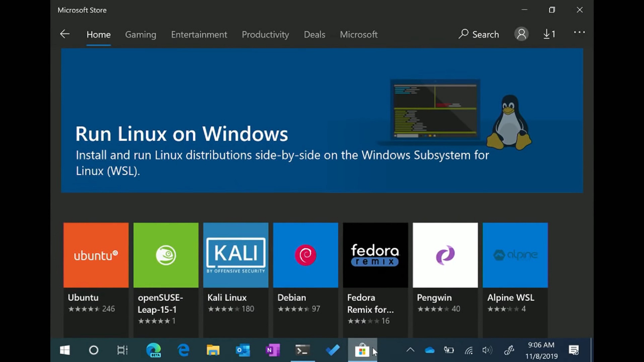Viewport: 644px width, 362px height.
Task: Open Microsoft To Do checkmark icon
Action: (332, 350)
